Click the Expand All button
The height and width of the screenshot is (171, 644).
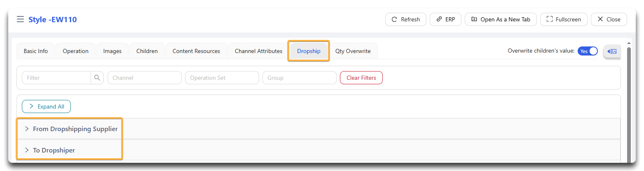click(x=46, y=106)
